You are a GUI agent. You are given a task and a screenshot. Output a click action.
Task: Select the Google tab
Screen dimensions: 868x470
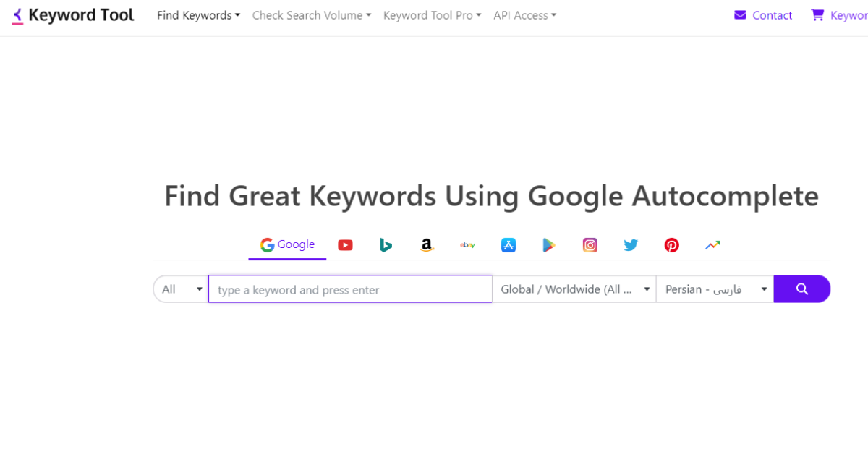coord(287,245)
